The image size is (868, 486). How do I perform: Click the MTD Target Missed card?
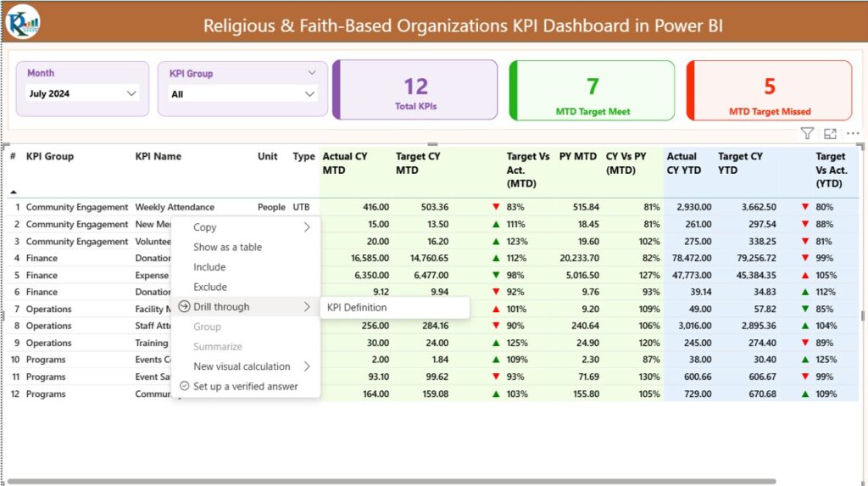(769, 90)
